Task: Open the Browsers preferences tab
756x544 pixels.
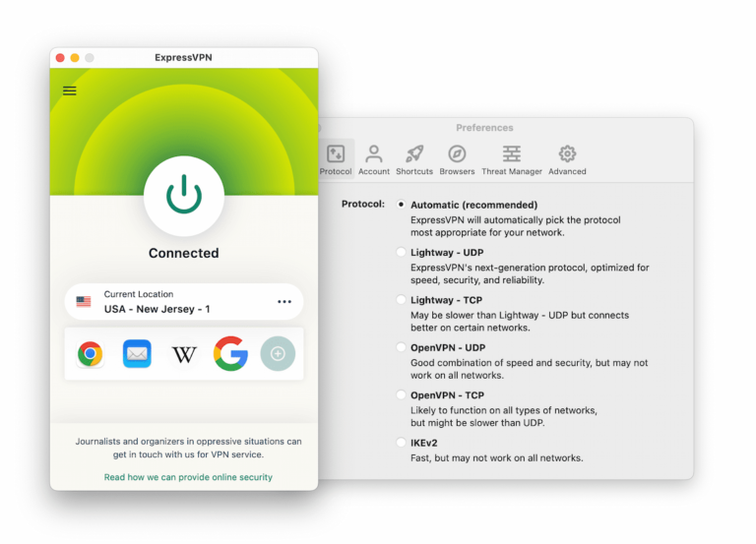Action: [x=457, y=159]
